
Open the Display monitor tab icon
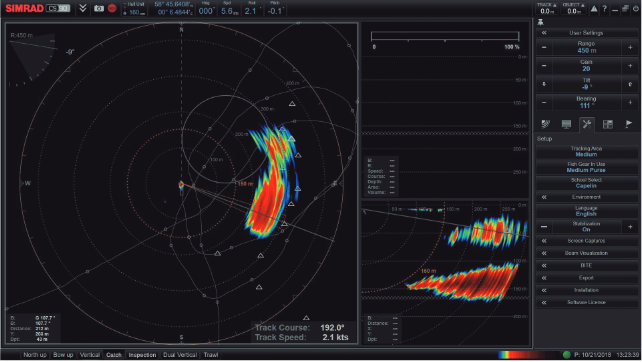(x=566, y=124)
